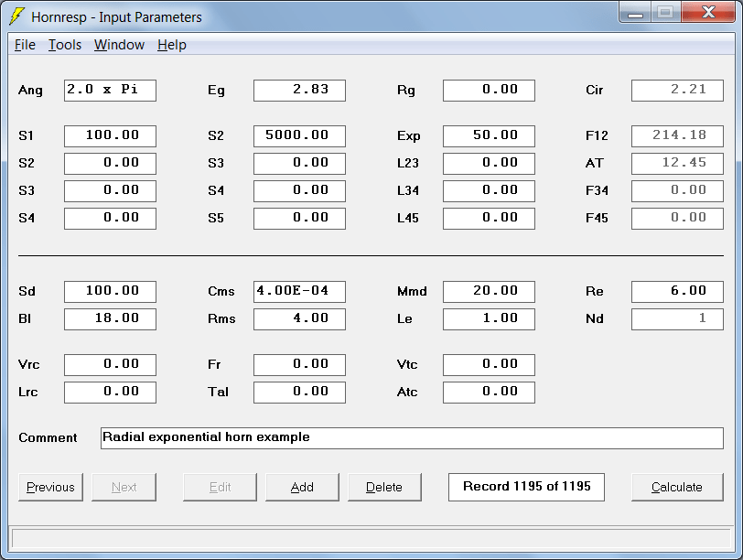Screen dimensions: 743x560
Task: Click the Comment label
Action: [x=48, y=437]
